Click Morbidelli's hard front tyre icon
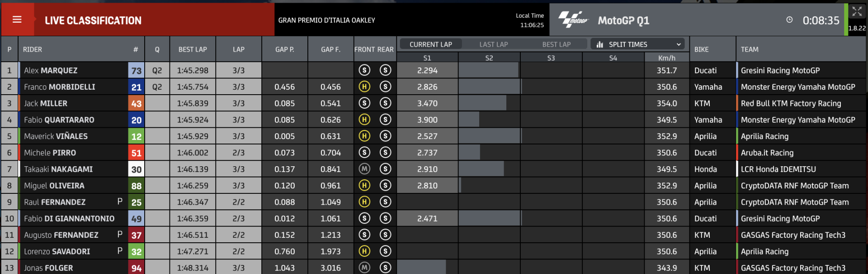 click(364, 87)
